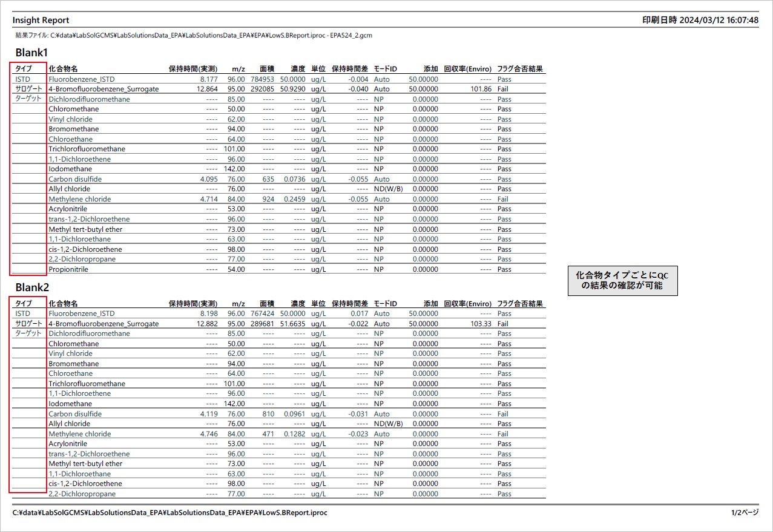
Task: Select Propionitrile compound name
Action: click(68, 269)
